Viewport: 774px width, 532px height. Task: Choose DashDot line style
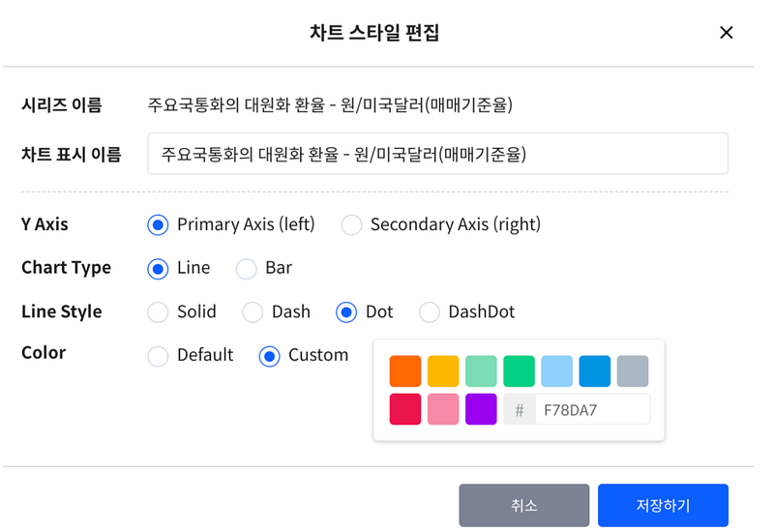coord(429,311)
